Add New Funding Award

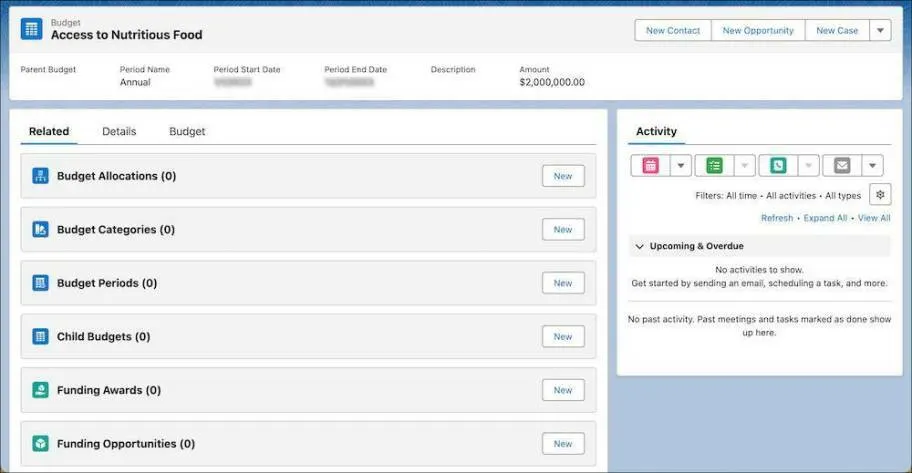click(563, 390)
